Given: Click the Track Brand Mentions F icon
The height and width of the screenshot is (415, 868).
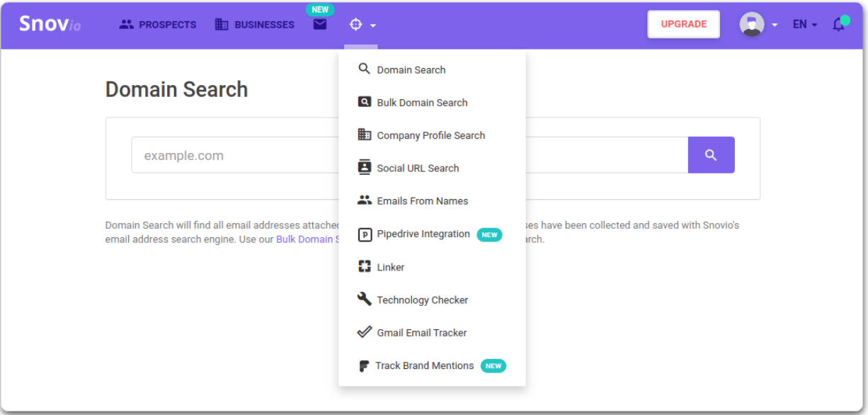Looking at the screenshot, I should pos(364,366).
